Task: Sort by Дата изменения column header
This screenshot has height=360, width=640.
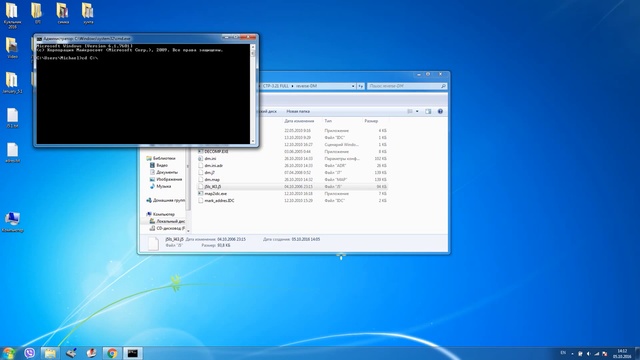Action: pyautogui.click(x=299, y=121)
